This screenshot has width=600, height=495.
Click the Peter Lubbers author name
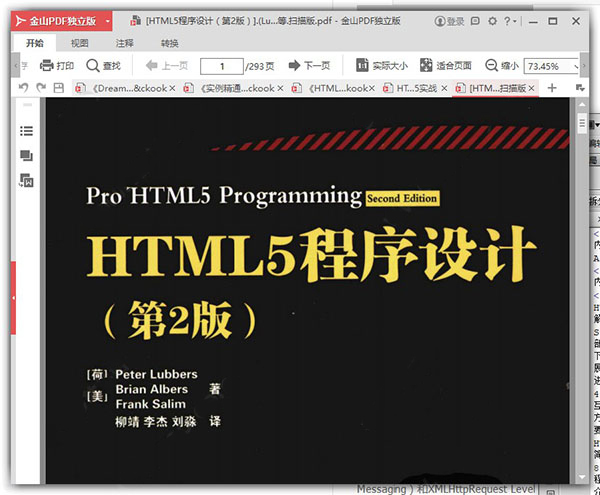tap(157, 374)
